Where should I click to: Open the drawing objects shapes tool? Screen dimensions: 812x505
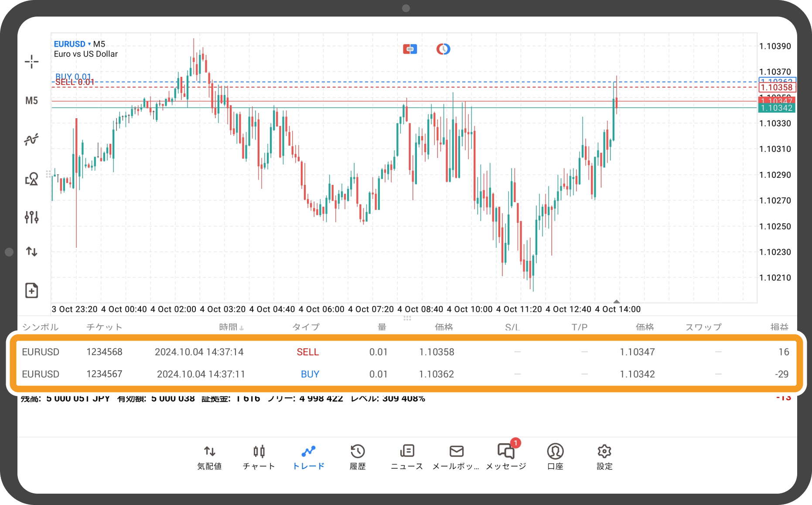click(x=31, y=179)
